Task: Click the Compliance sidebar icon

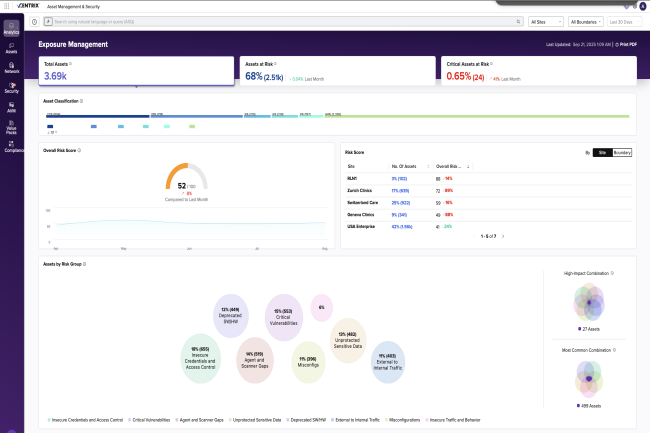Action: click(11, 147)
